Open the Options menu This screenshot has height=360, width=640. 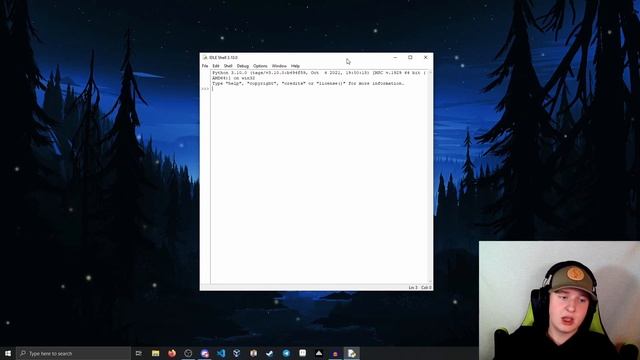click(x=260, y=66)
